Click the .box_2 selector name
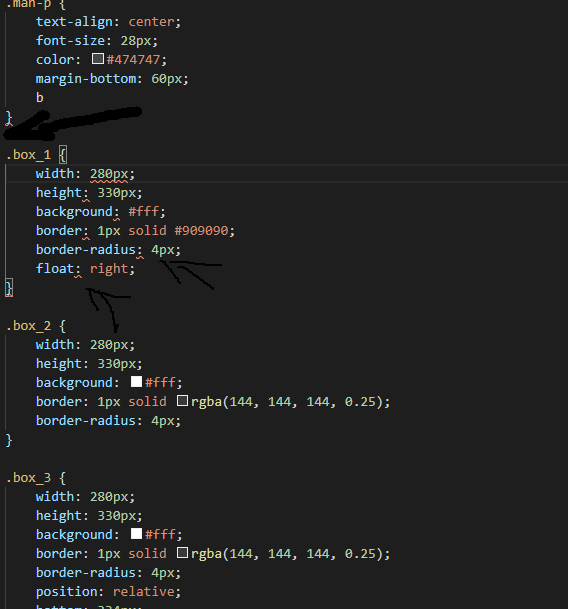Viewport: 568px width, 609px height. tap(29, 325)
